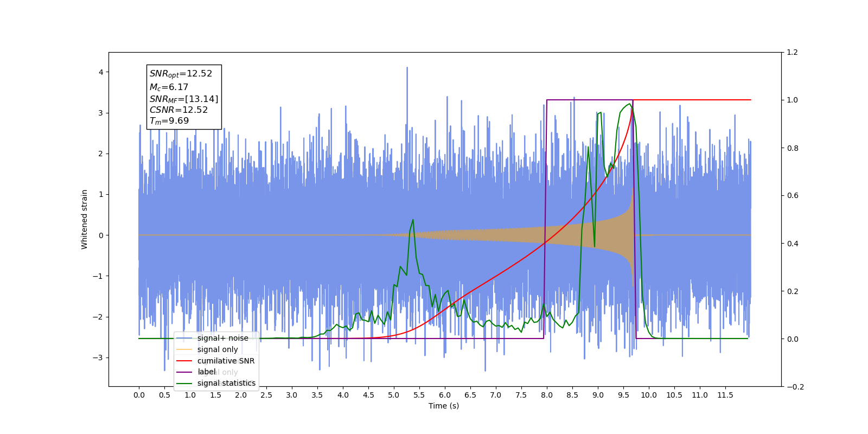Image resolution: width=868 pixels, height=434 pixels.
Task: Click left y-axis tick label 0
Action: tap(100, 235)
